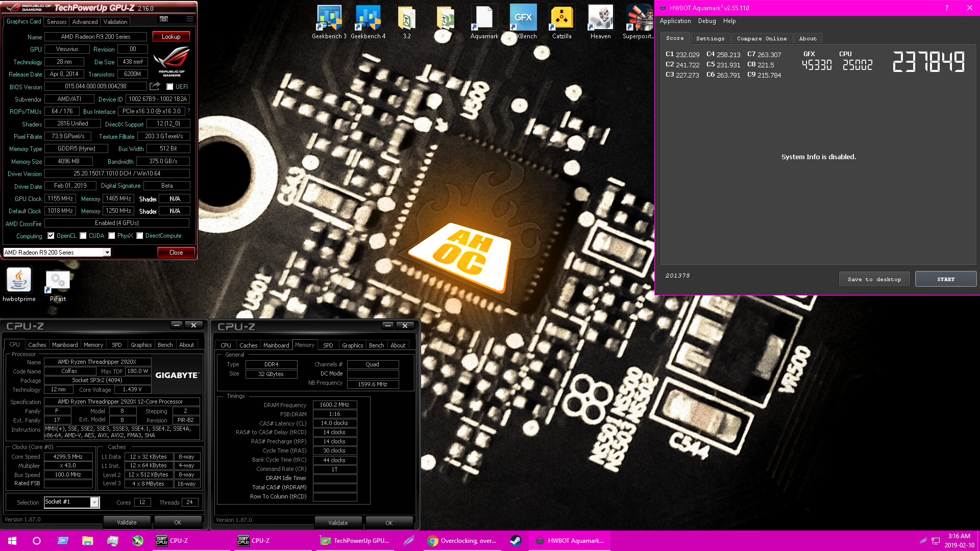980x551 pixels.
Task: Open Compare Online tab in Aquamark
Action: pyautogui.click(x=762, y=38)
